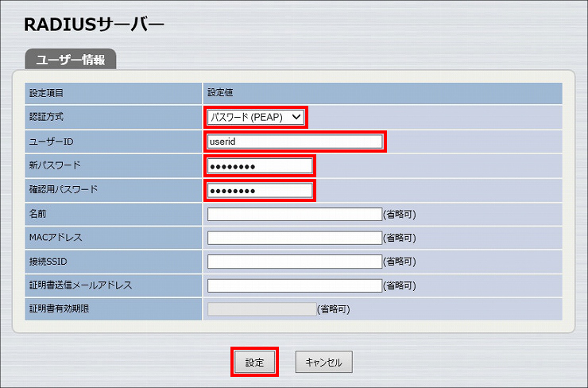Click the 認証方式 row label
The image size is (588, 388).
[47, 117]
